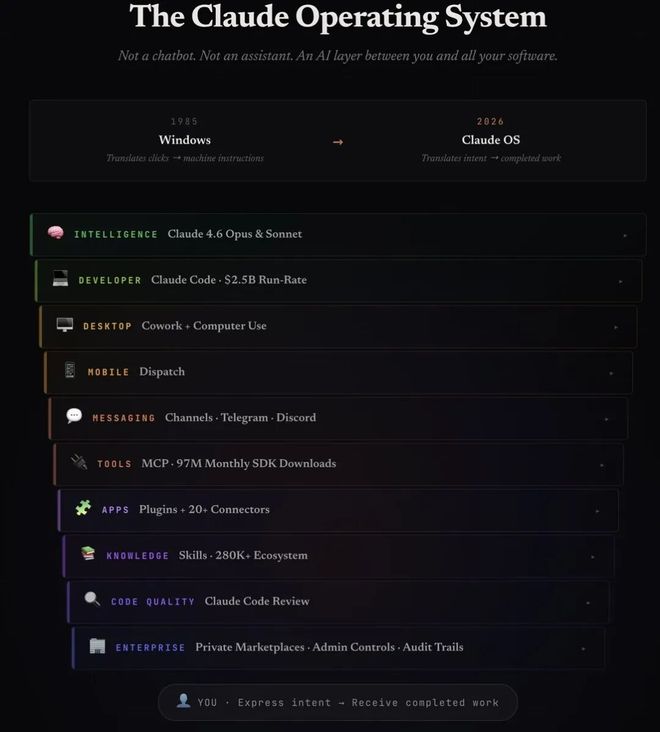Click the puzzle piece Apps icon
The height and width of the screenshot is (732, 660).
[x=83, y=508]
